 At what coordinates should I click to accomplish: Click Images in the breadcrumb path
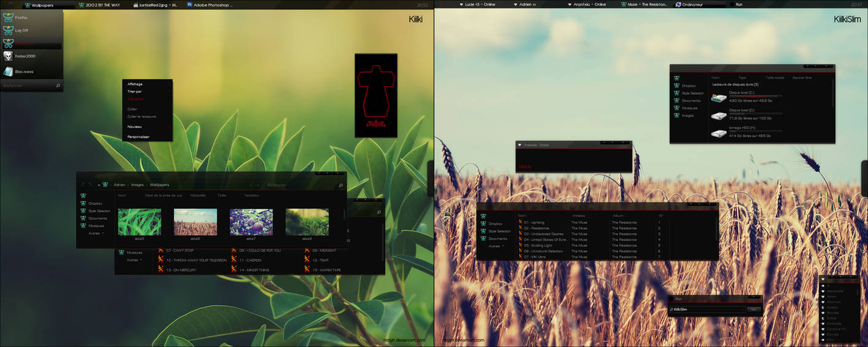(x=138, y=185)
